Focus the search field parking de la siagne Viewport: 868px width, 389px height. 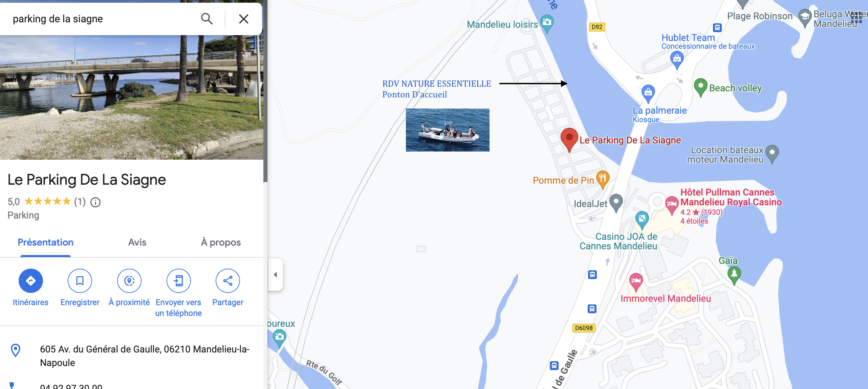[102, 19]
